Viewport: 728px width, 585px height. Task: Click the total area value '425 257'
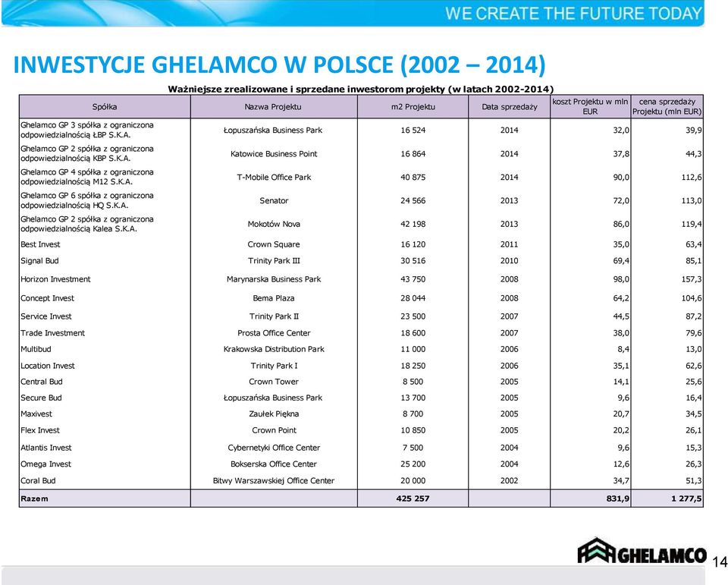[x=413, y=499]
